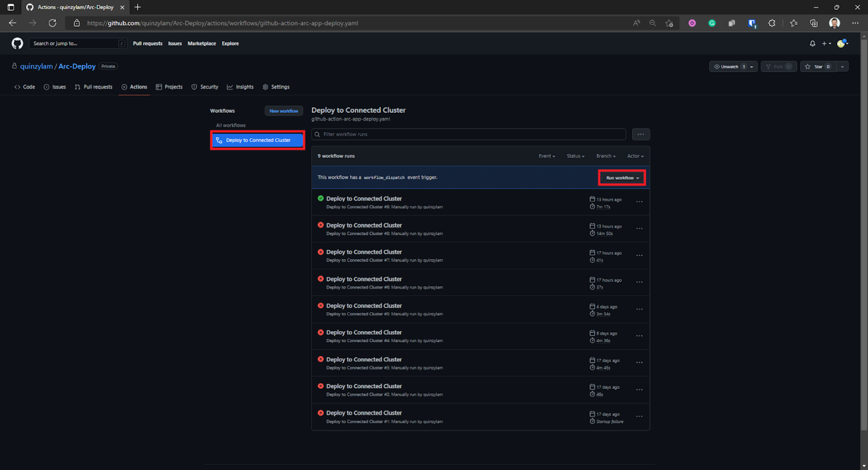
Task: Open the Security tab
Action: click(x=204, y=87)
